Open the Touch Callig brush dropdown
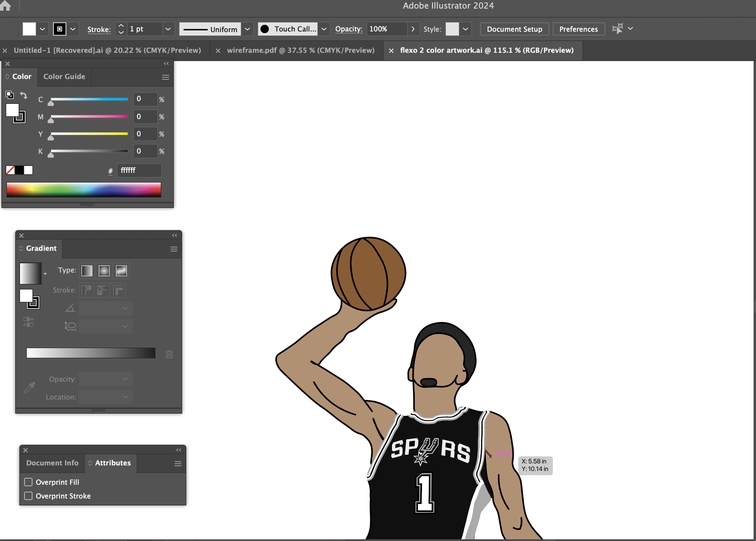Image resolution: width=756 pixels, height=541 pixels. (x=324, y=29)
